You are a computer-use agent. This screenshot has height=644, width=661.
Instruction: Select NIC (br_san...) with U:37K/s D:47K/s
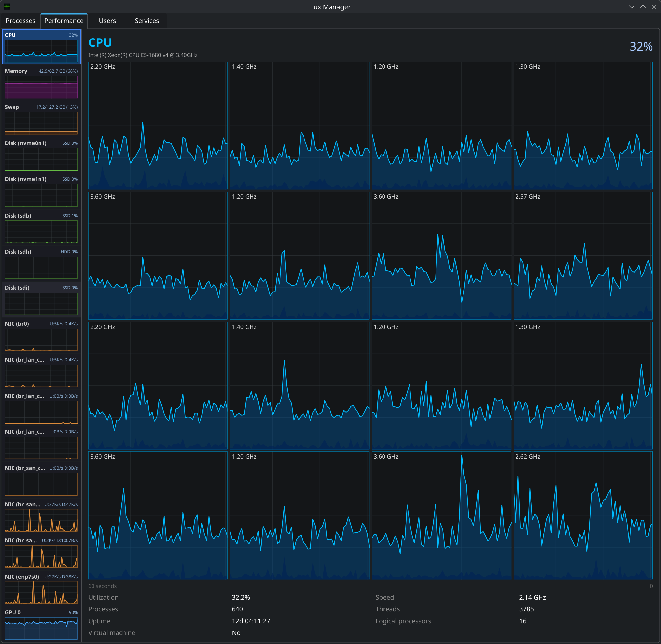point(41,517)
